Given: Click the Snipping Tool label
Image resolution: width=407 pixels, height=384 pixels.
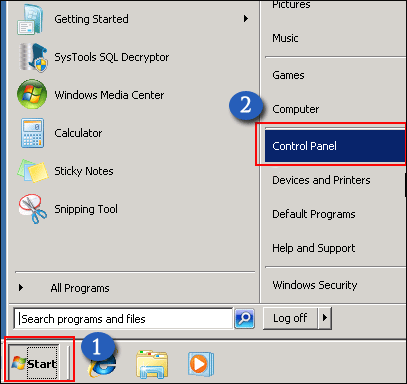Looking at the screenshot, I should (x=86, y=209).
